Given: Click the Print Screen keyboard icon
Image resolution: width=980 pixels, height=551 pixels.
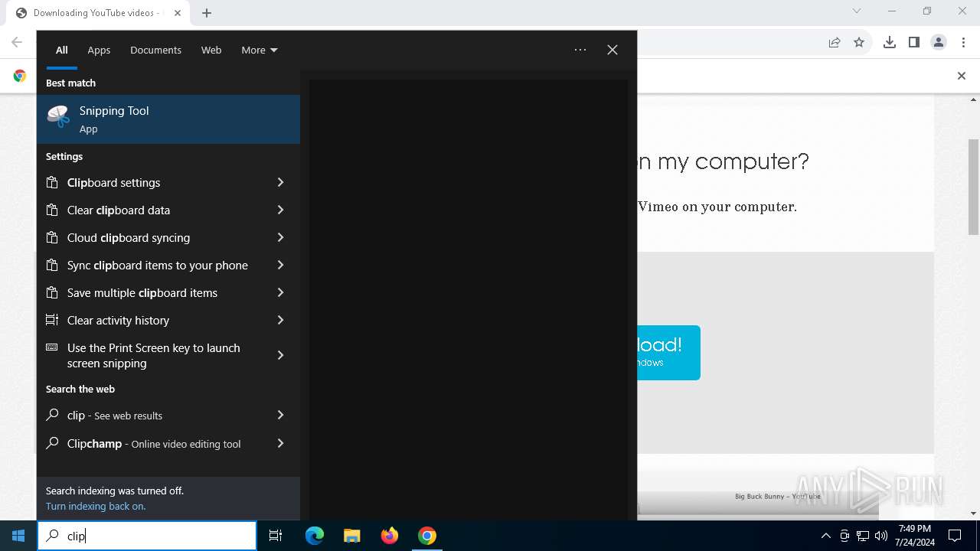Looking at the screenshot, I should [x=52, y=347].
